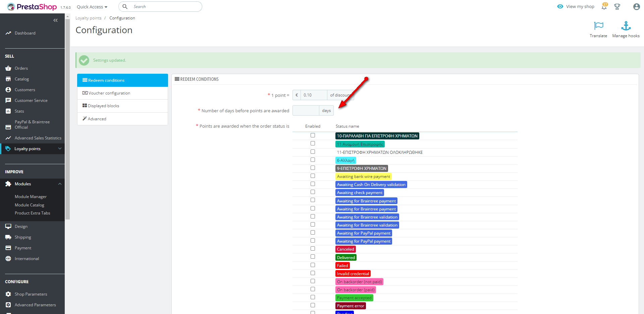644x314 pixels.
Task: Click the Shipping truck icon
Action: 8,237
